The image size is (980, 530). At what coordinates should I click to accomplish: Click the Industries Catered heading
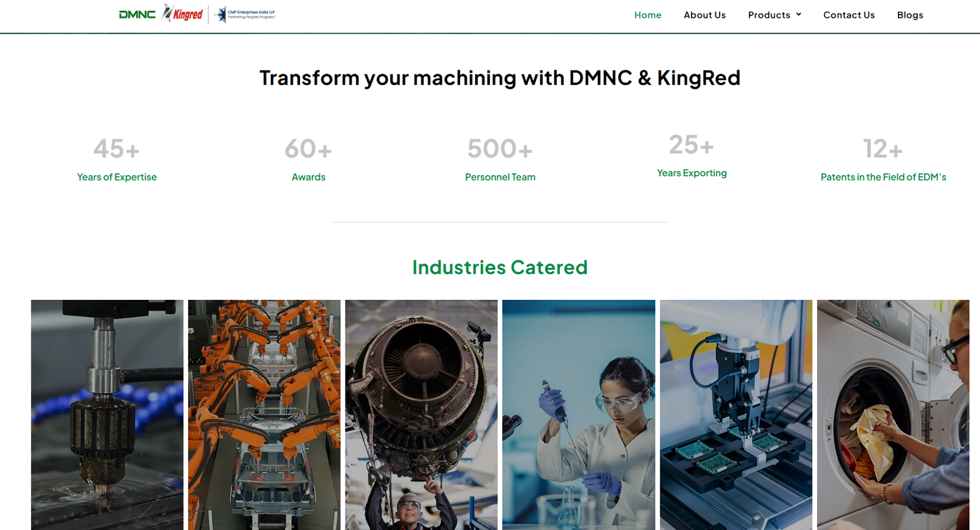500,267
